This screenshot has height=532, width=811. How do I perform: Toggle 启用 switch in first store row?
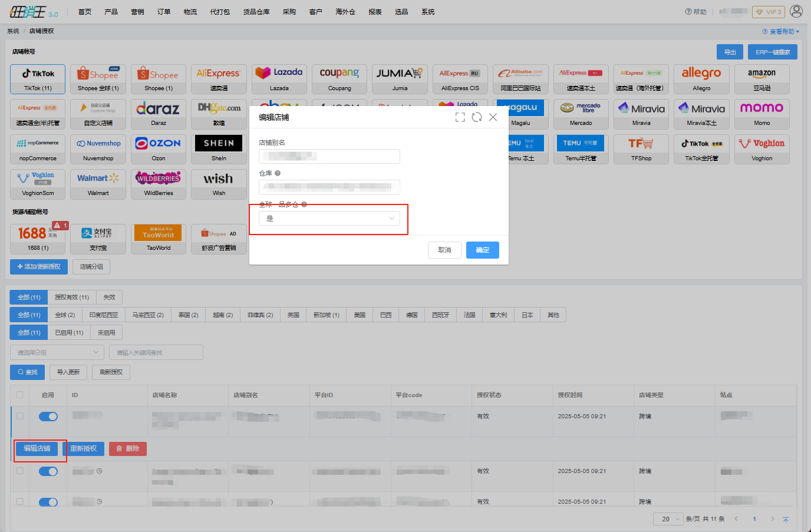(x=48, y=417)
